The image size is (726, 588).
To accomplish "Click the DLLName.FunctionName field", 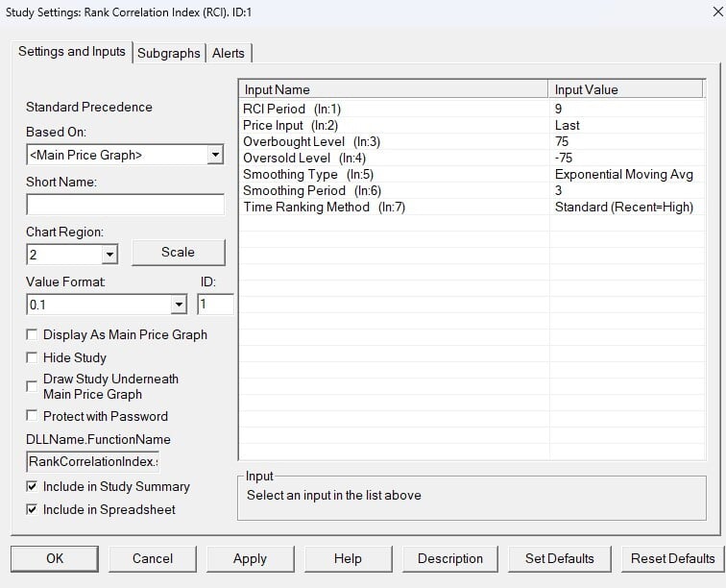I will point(92,461).
